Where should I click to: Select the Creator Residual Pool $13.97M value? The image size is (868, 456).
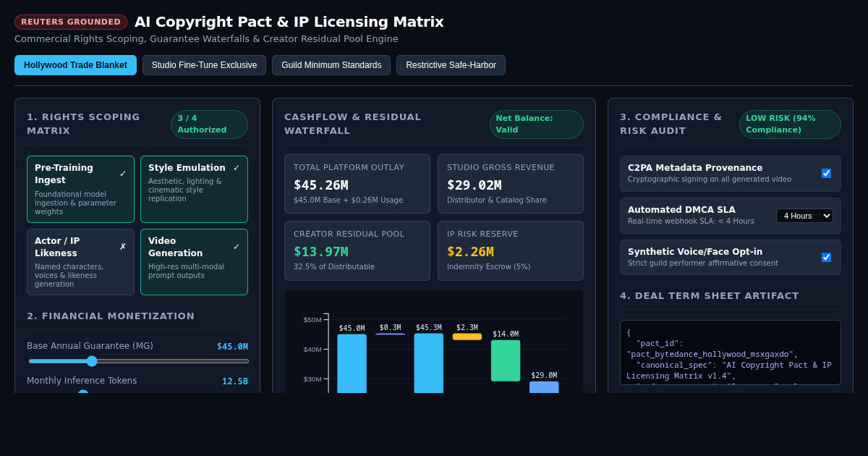tap(321, 252)
